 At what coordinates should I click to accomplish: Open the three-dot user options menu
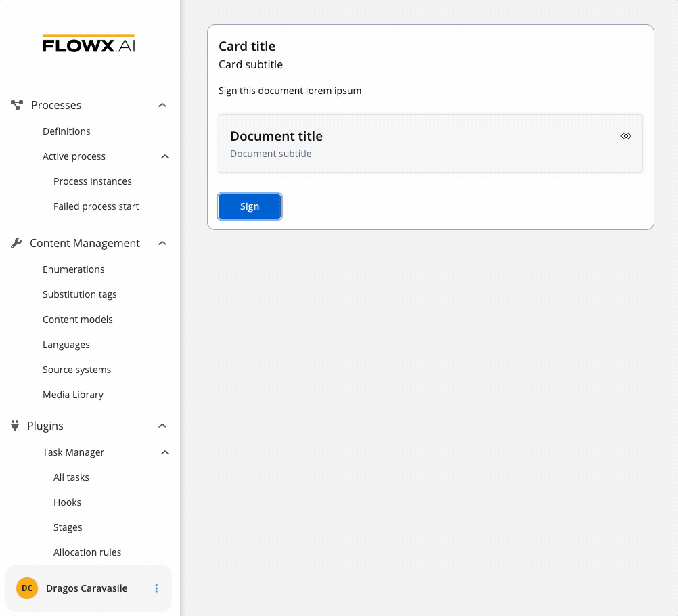click(x=156, y=588)
